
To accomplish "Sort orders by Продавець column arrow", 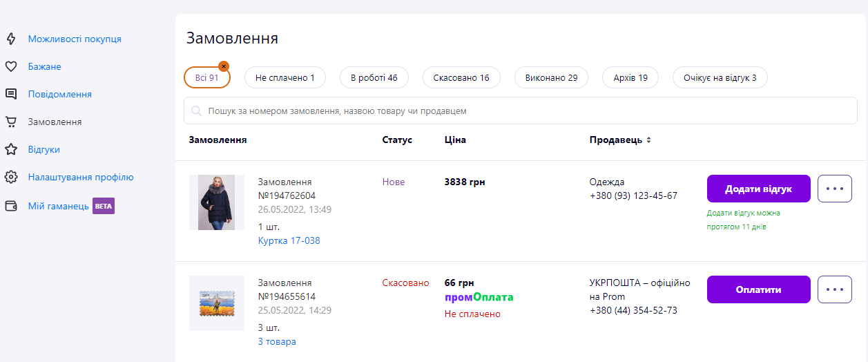I will [x=648, y=140].
